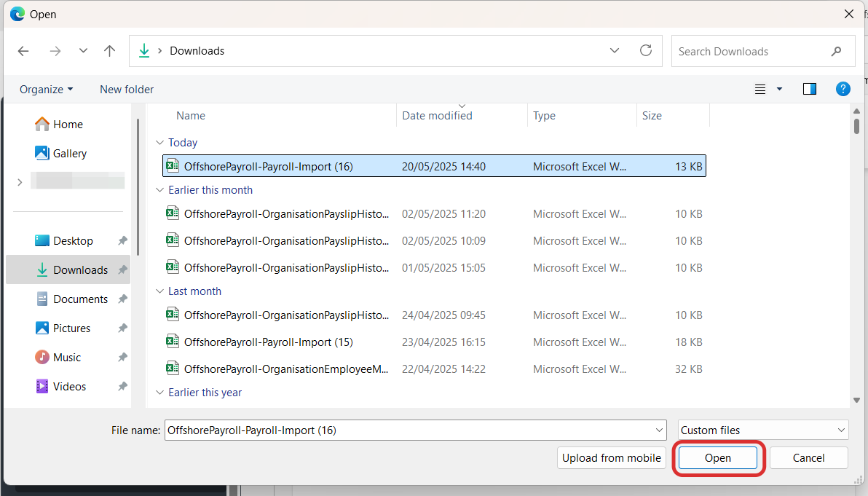Go up one folder level
This screenshot has height=496, width=868.
(110, 51)
